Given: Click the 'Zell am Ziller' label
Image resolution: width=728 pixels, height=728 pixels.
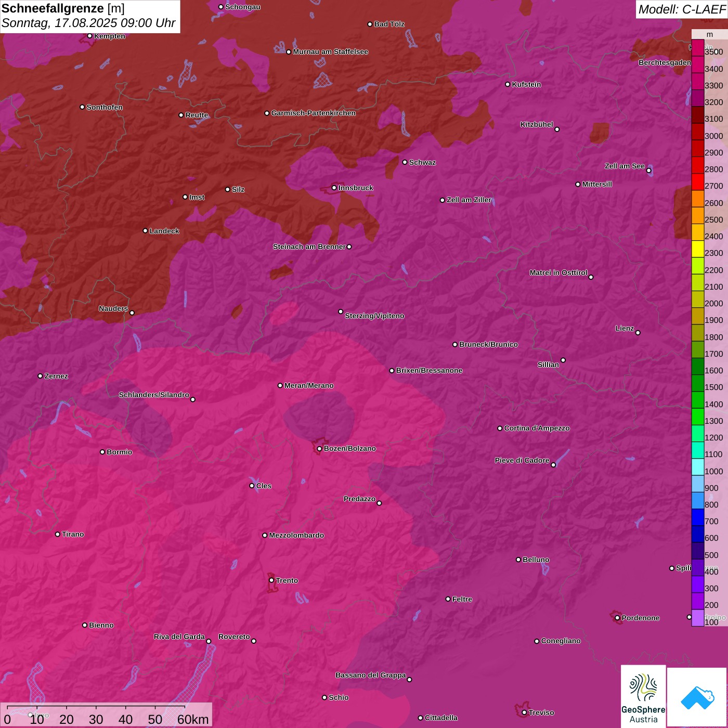Looking at the screenshot, I should pos(469,200).
